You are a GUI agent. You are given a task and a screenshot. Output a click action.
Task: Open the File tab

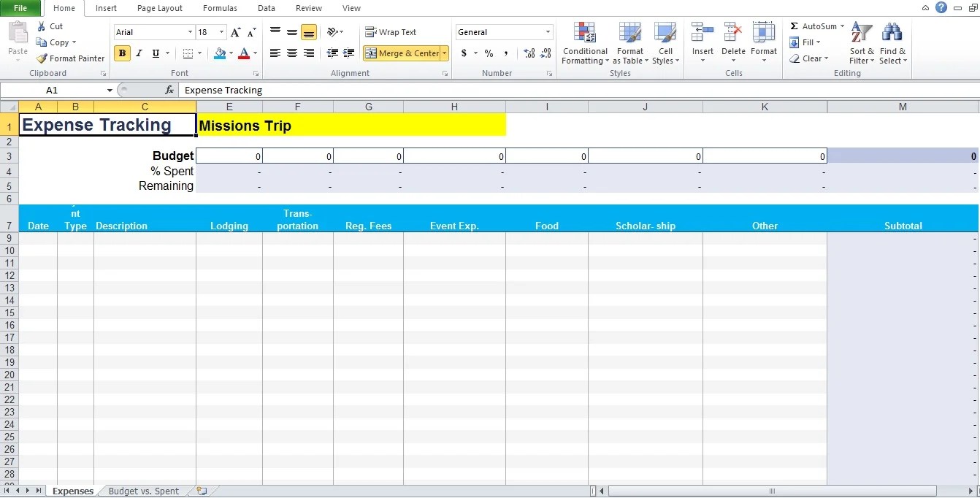coord(20,8)
